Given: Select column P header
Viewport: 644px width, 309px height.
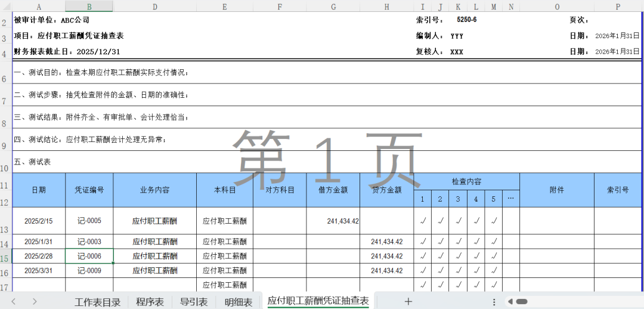Looking at the screenshot, I should pos(618,6).
